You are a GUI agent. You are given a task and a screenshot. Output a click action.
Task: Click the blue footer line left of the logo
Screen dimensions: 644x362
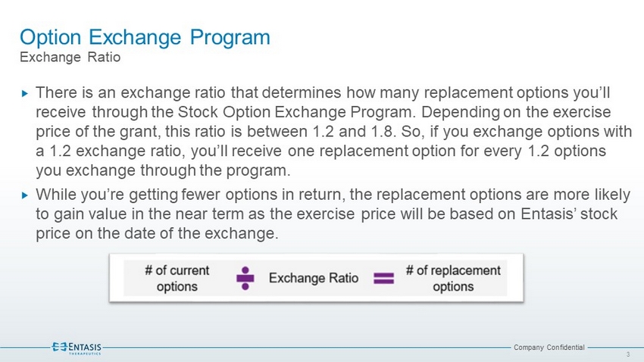25,348
